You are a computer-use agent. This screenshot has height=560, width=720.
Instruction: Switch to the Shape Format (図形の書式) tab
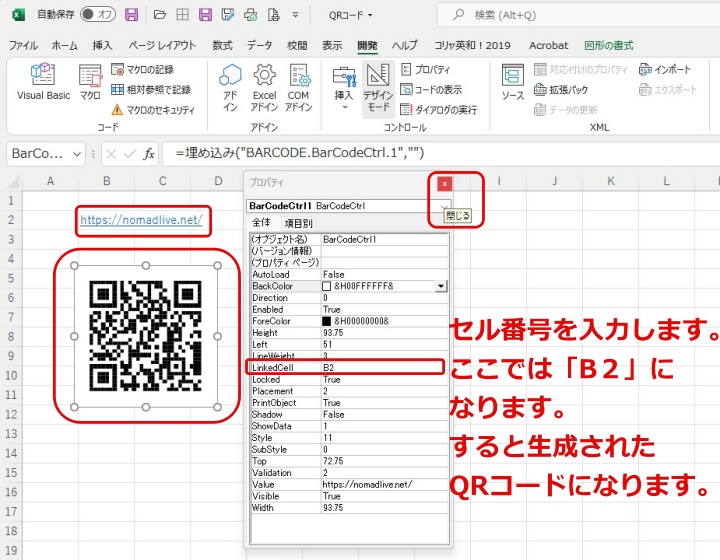click(609, 45)
